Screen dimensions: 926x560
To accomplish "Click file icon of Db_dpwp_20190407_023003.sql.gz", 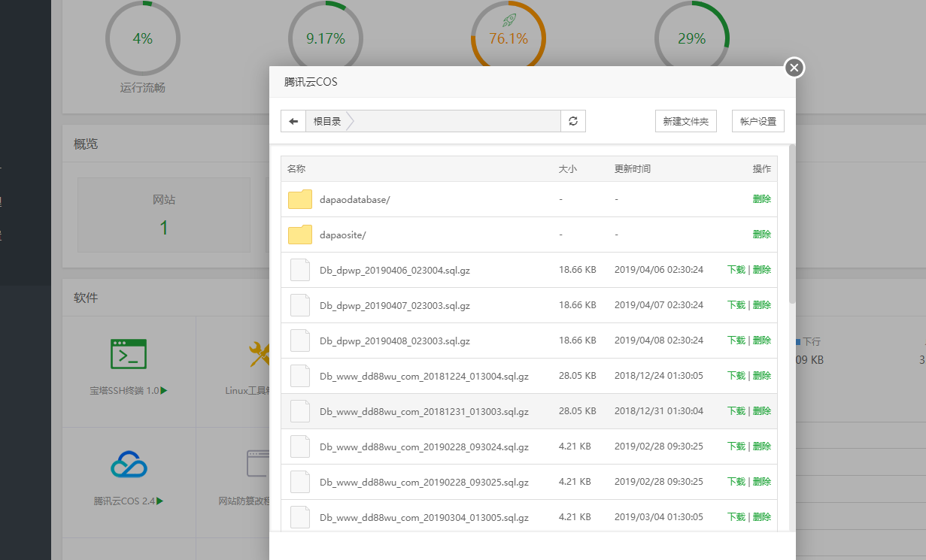I will (x=300, y=305).
